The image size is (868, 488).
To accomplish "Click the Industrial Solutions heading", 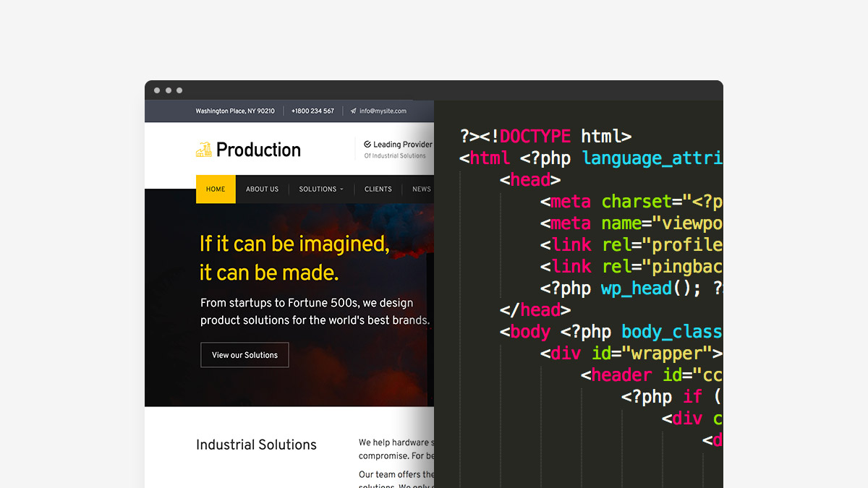I will click(x=256, y=445).
